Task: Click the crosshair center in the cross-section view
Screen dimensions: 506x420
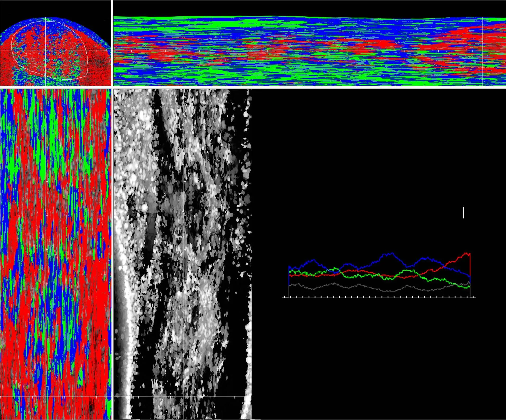Action: (46, 50)
